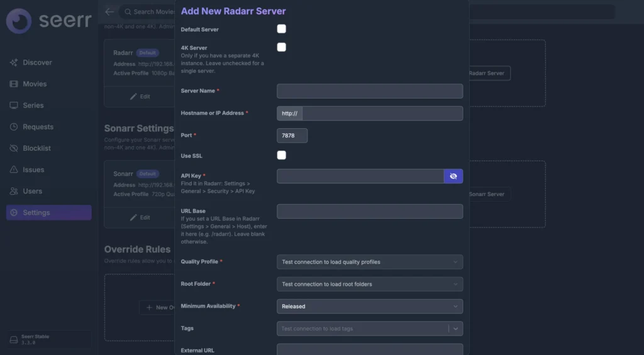Expand the Tags dropdown chevron
644x355 pixels.
click(x=455, y=329)
